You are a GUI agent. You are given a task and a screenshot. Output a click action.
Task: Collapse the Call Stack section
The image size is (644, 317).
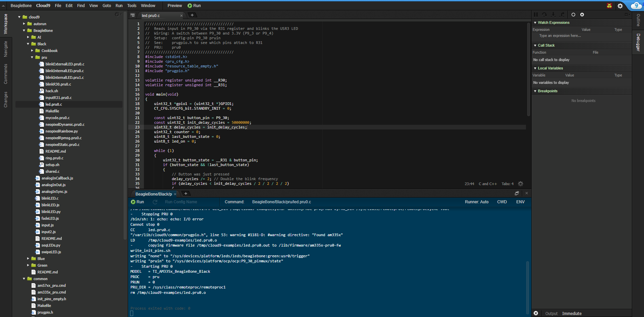click(535, 46)
